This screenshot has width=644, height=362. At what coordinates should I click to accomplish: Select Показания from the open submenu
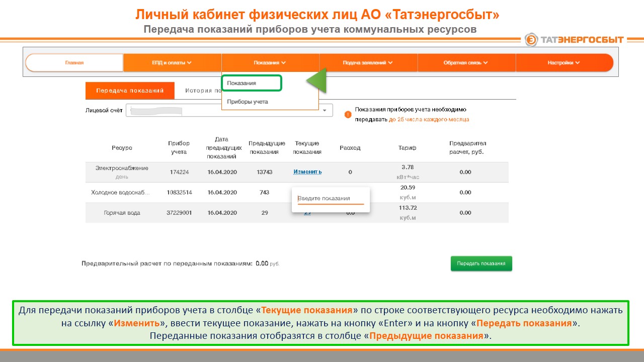point(252,83)
